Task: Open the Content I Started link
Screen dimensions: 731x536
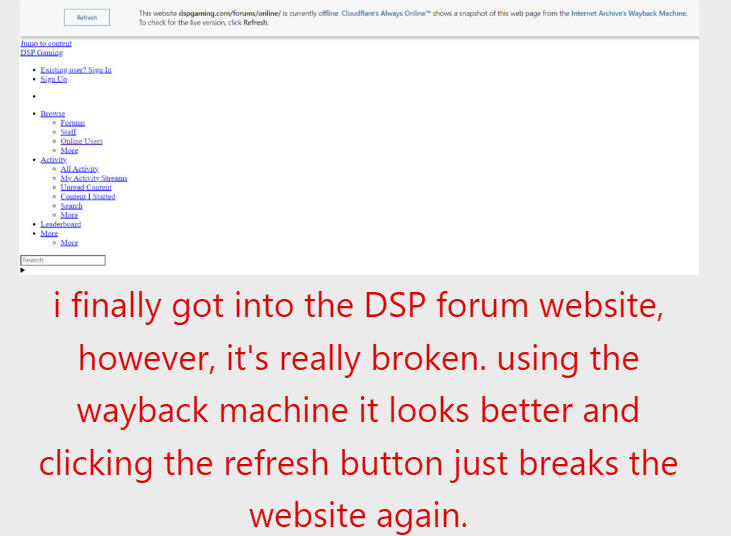Action: click(x=87, y=197)
